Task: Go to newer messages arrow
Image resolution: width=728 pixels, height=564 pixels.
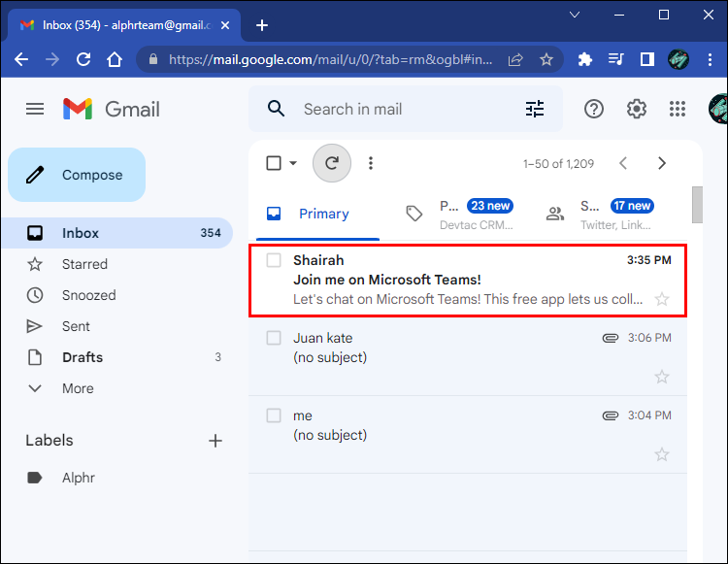Action: pyautogui.click(x=623, y=163)
